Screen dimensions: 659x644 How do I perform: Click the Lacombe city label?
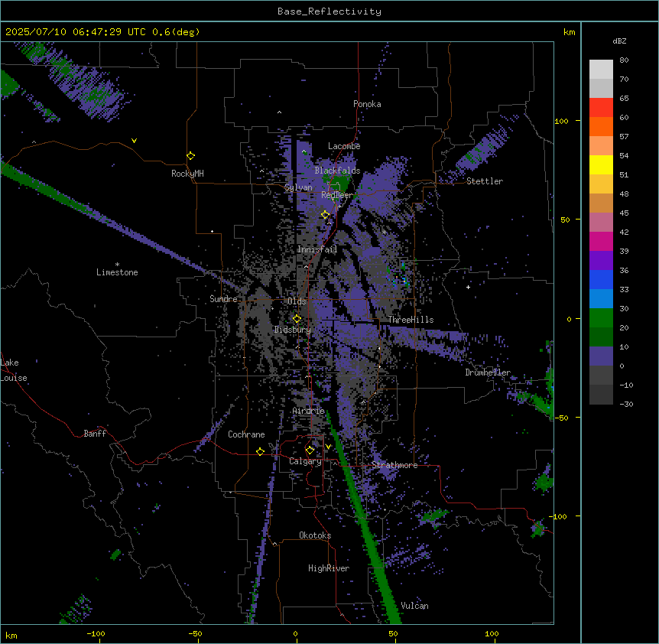tap(344, 146)
